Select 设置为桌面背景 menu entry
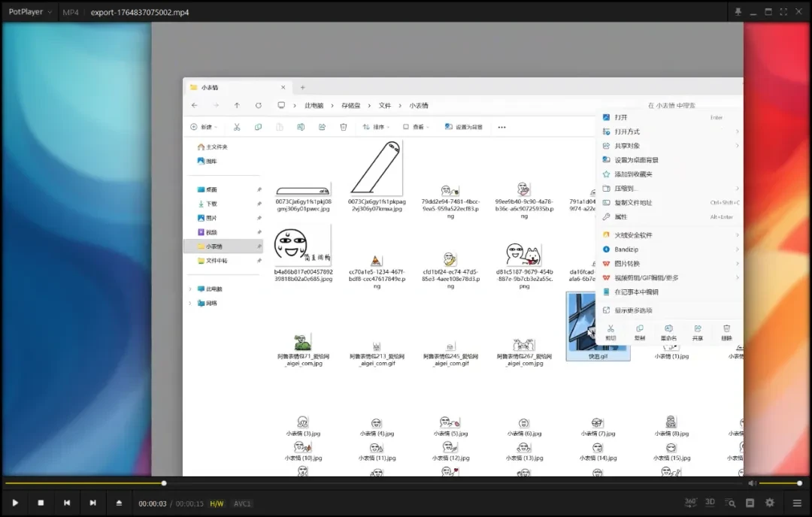Screen dimensions: 812x517 pyautogui.click(x=669, y=160)
